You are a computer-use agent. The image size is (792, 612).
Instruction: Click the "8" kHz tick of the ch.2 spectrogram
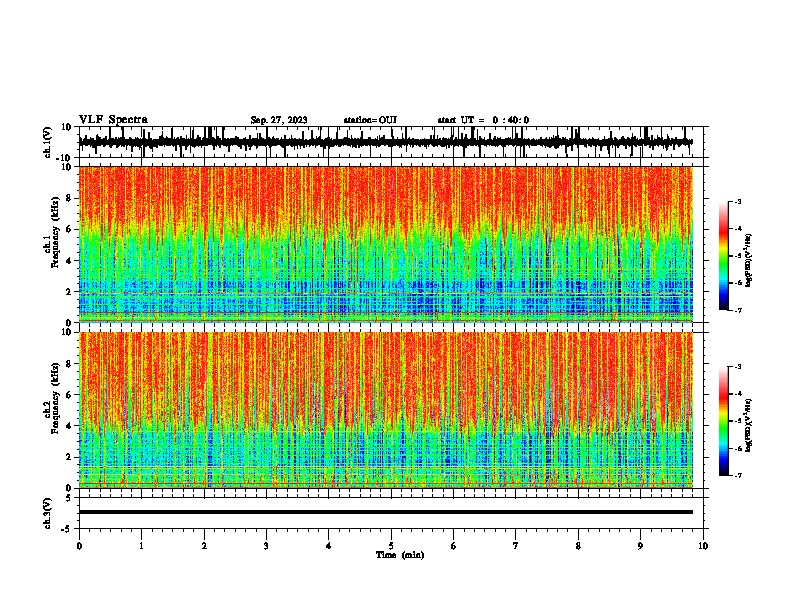[x=70, y=364]
